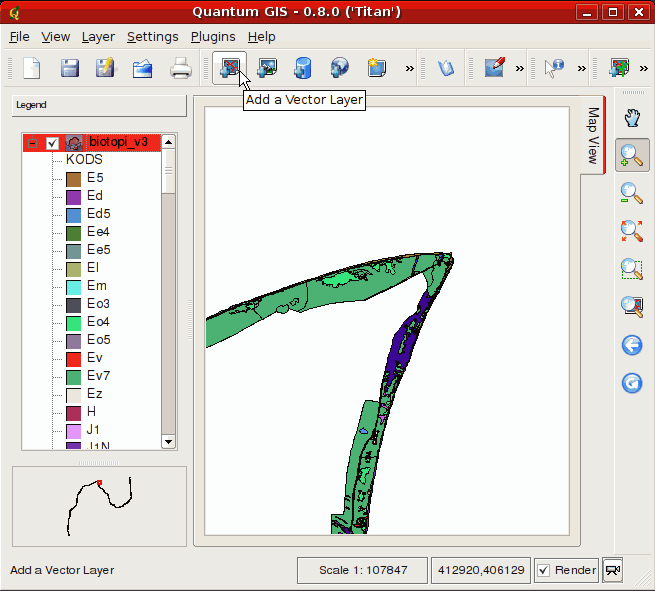This screenshot has width=655, height=591.
Task: Click the legend scrollbar down arrow
Action: (168, 441)
